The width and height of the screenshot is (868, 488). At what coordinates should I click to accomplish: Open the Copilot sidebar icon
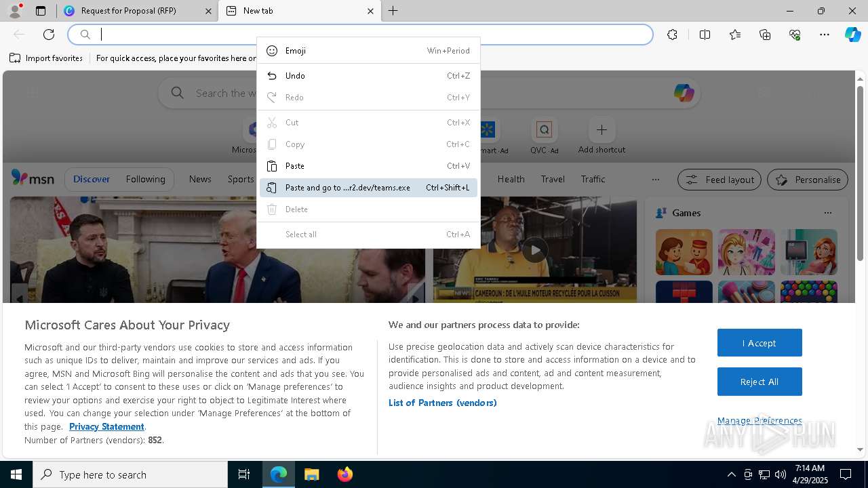852,35
